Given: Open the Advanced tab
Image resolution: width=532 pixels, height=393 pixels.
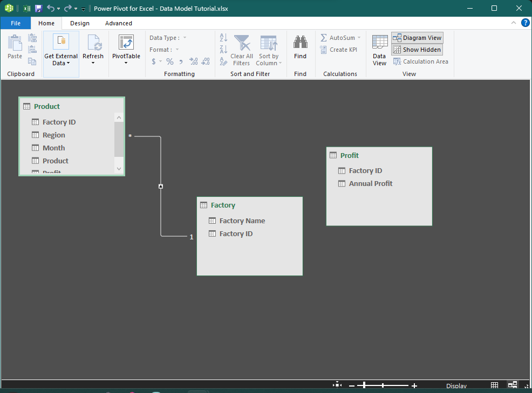Looking at the screenshot, I should point(119,23).
